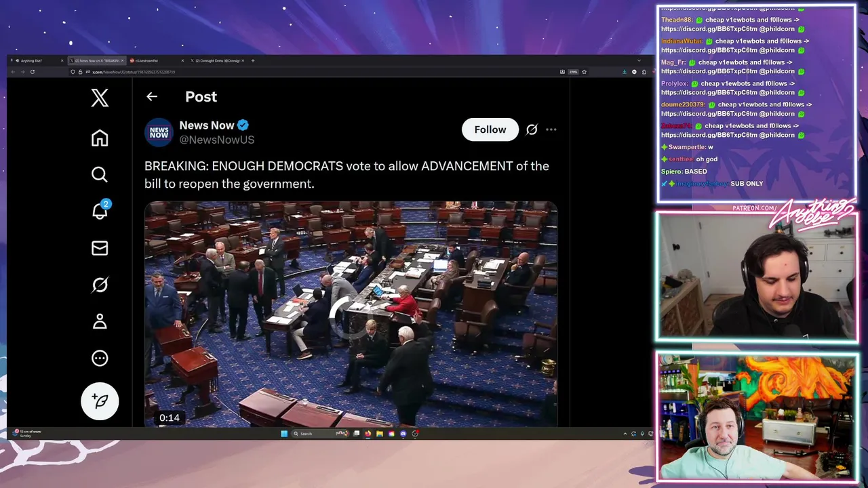Click the News Now display name
This screenshot has width=868, height=488.
click(207, 125)
